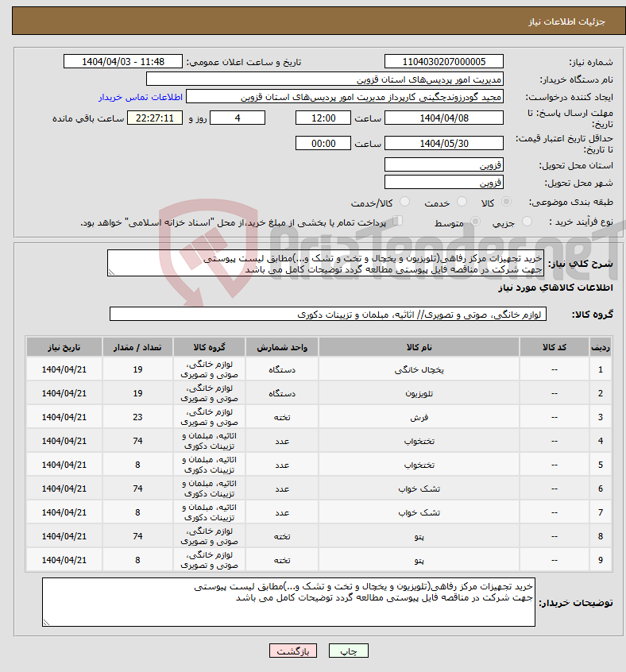
Task: Click the بازگشت back button
Action: point(292,651)
